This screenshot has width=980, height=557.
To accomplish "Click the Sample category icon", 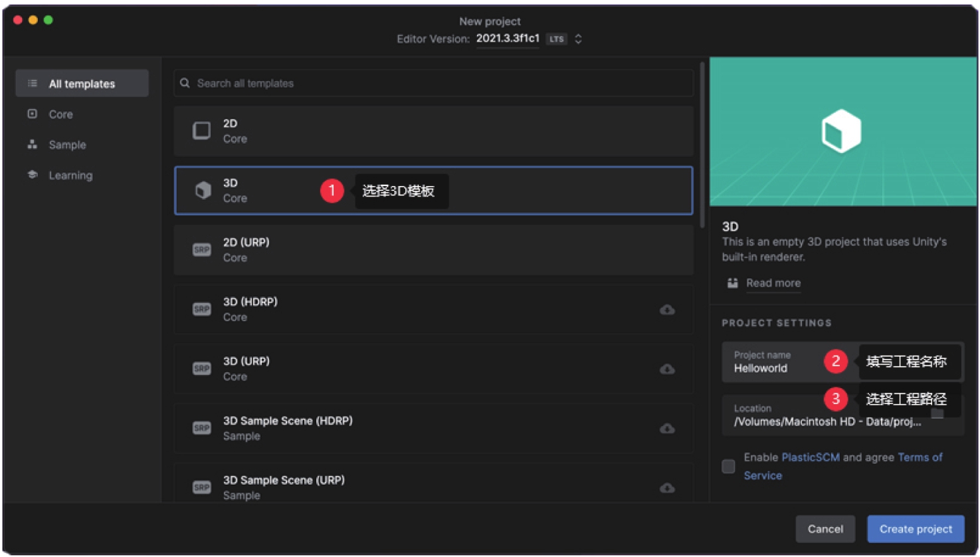I will (32, 144).
